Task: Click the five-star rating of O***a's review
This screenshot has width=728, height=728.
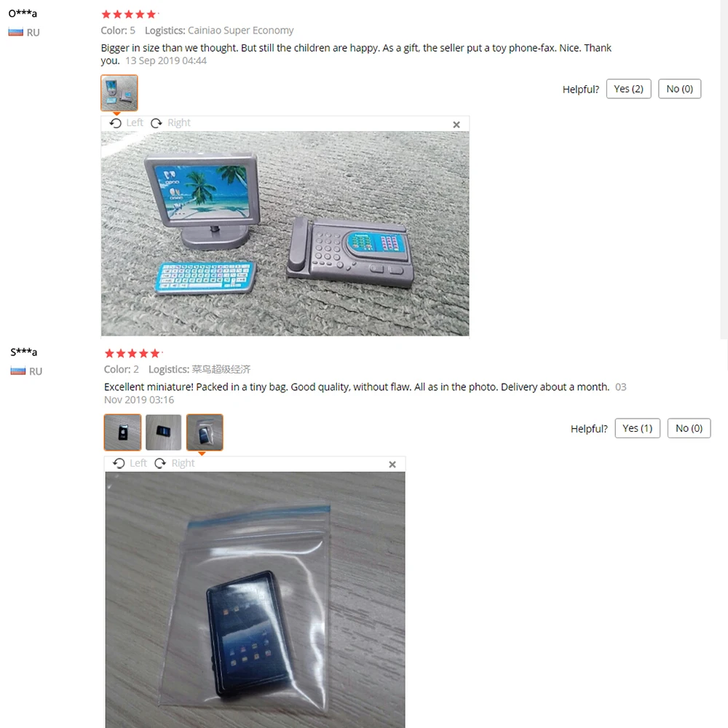Action: [x=129, y=15]
